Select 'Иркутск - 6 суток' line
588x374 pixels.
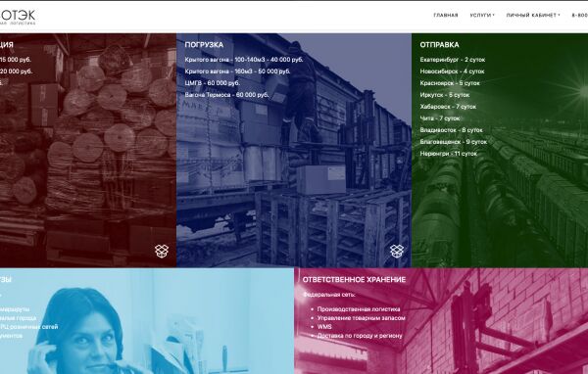(444, 95)
